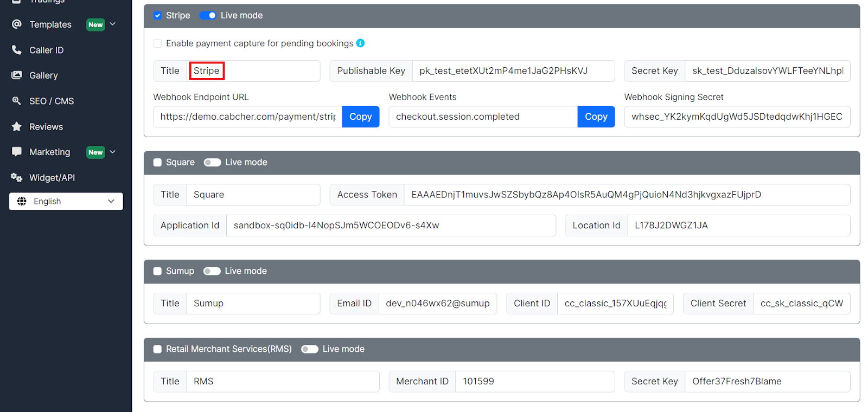Image resolution: width=868 pixels, height=412 pixels.
Task: Open the English language dropdown
Action: coord(66,201)
